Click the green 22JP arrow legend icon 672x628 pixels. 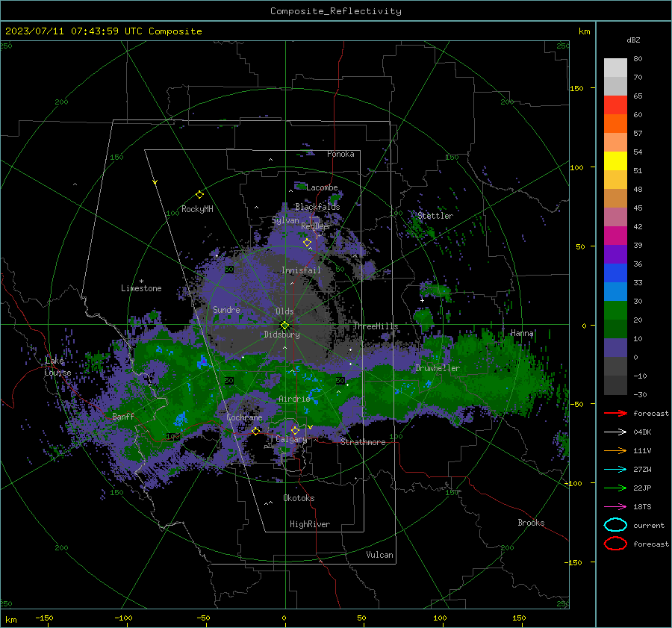tap(615, 488)
